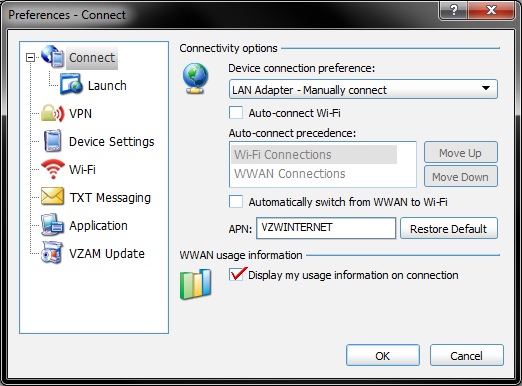
Task: Open Wi-Fi preferences page
Action: [x=82, y=170]
